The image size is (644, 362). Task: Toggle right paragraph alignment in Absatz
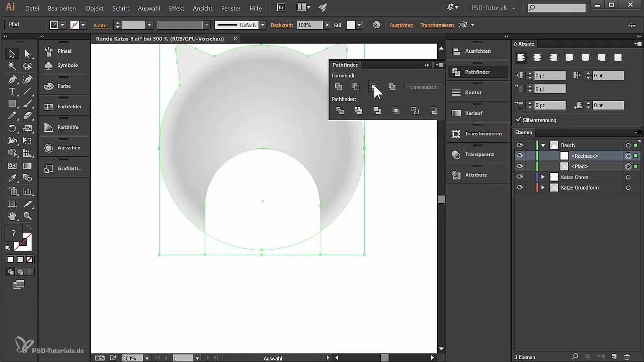pyautogui.click(x=553, y=58)
